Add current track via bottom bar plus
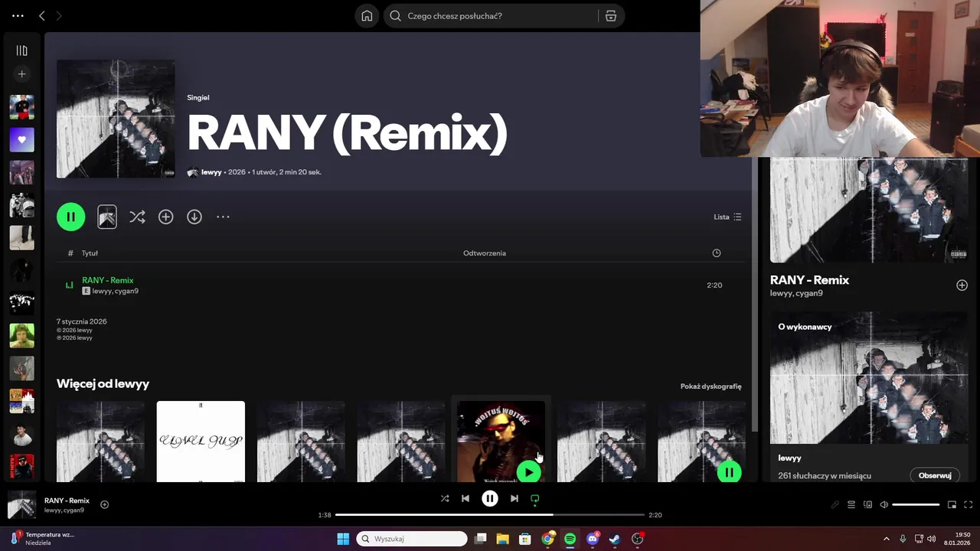980x551 pixels. tap(104, 504)
